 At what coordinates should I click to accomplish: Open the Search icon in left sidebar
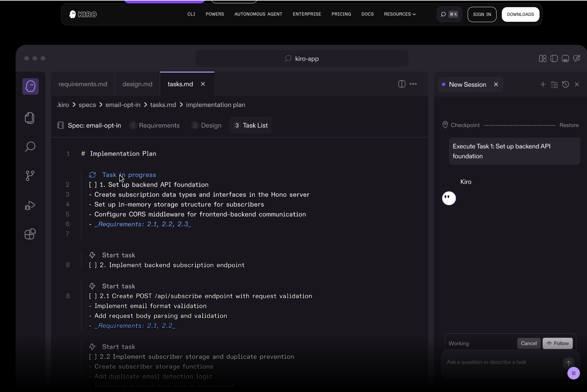(x=30, y=147)
